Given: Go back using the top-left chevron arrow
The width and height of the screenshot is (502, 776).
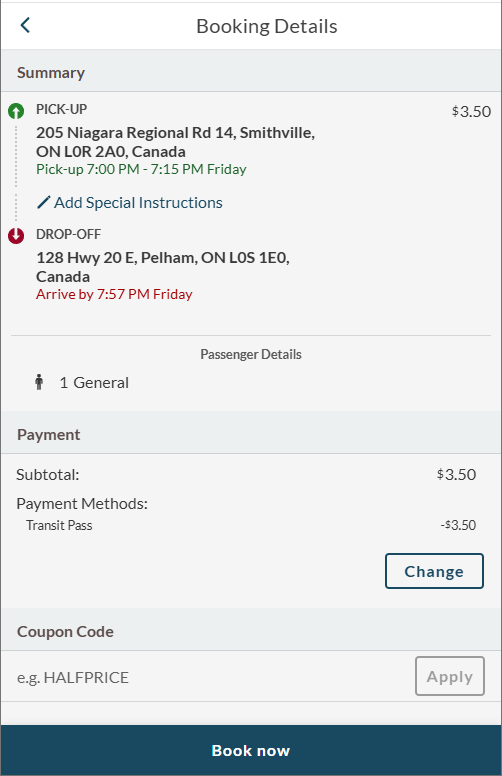Looking at the screenshot, I should [x=25, y=25].
